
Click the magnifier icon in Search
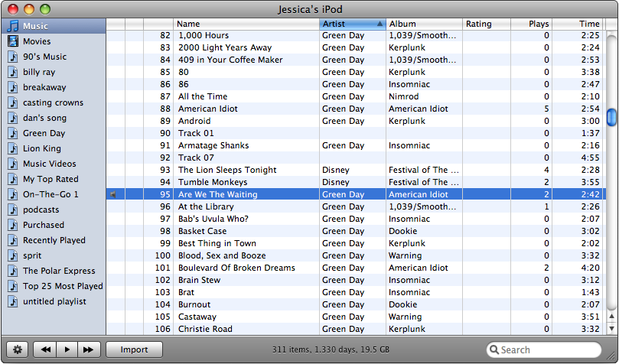(x=494, y=349)
